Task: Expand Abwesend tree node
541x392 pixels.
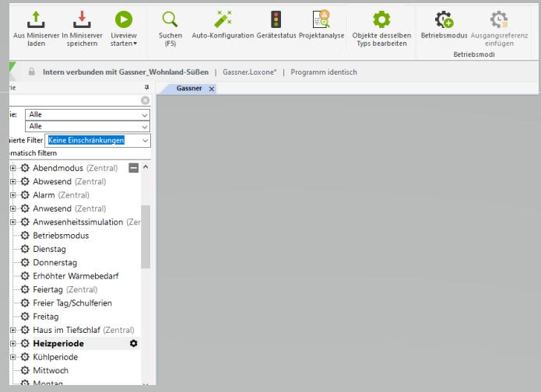Action: tap(12, 181)
